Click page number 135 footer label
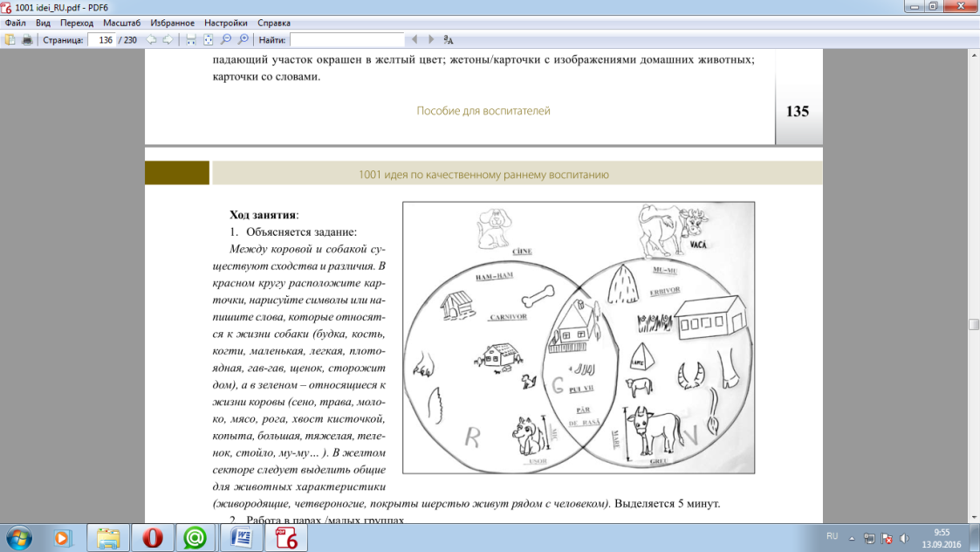 (798, 112)
